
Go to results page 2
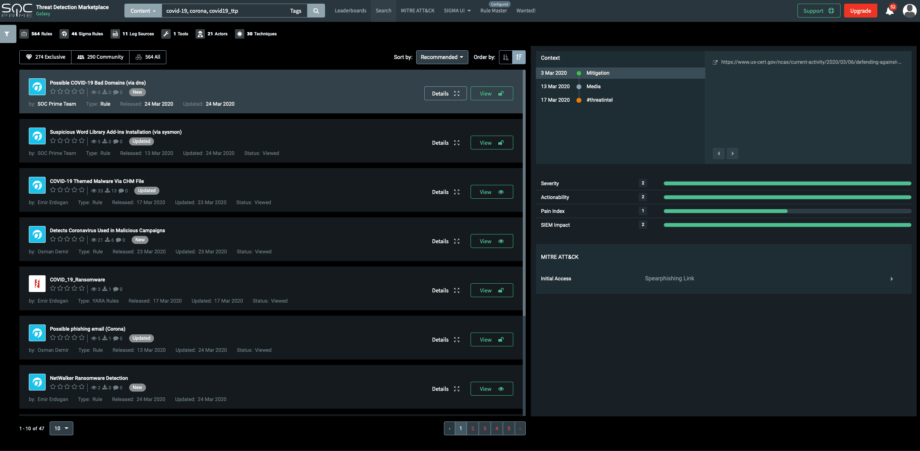coord(473,429)
